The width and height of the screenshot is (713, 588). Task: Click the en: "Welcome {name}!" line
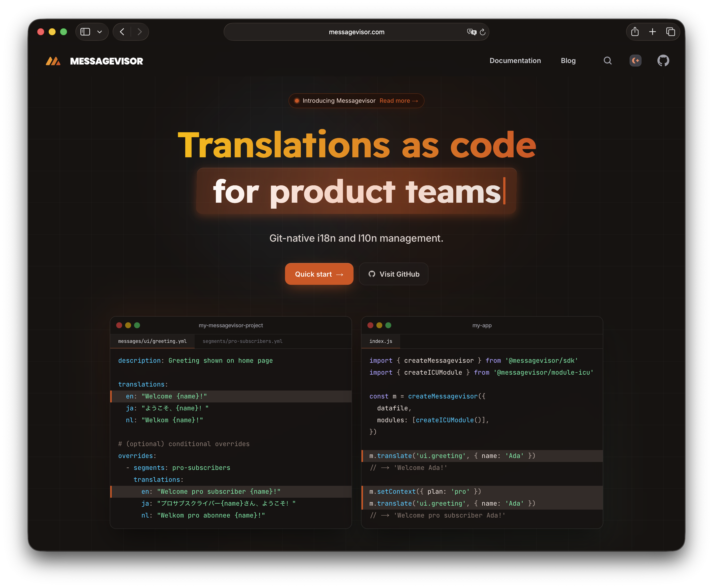[x=231, y=396]
